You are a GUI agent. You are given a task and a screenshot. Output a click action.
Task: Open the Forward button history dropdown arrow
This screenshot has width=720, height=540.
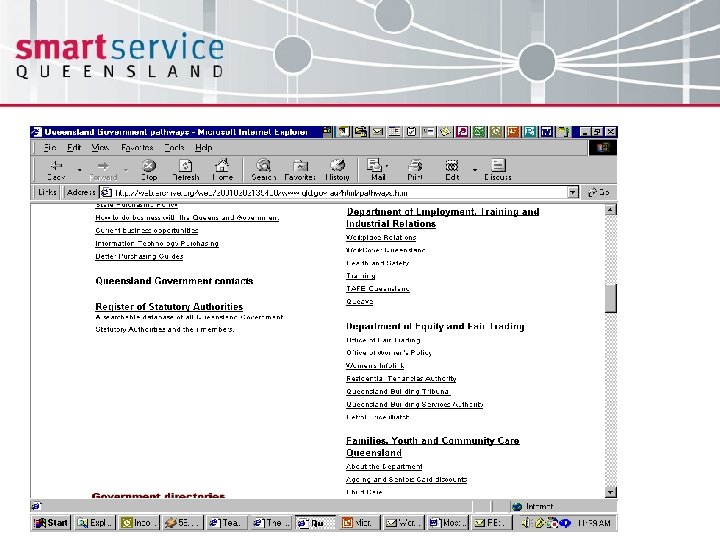126,170
